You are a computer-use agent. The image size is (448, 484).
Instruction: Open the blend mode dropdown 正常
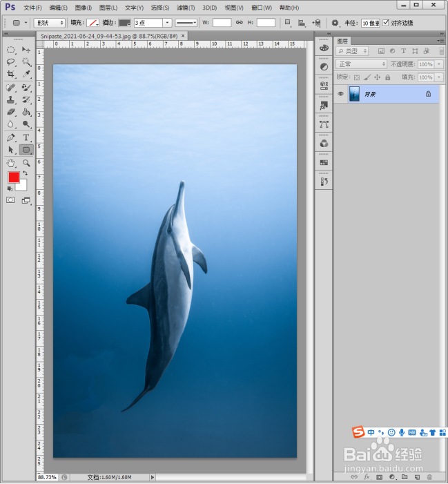pyautogui.click(x=361, y=64)
